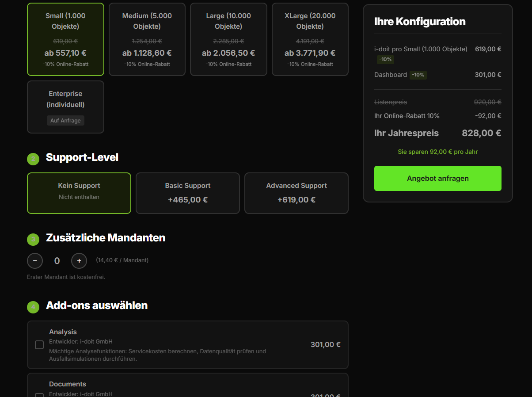
Task: Choose Basic Support for +465,00 €
Action: pos(187,193)
